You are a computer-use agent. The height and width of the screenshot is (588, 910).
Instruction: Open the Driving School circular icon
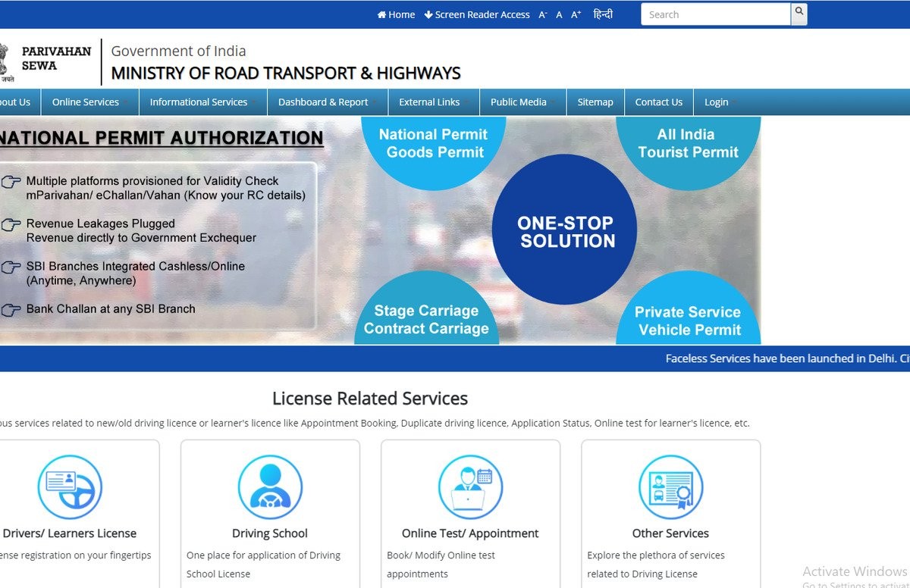point(270,487)
